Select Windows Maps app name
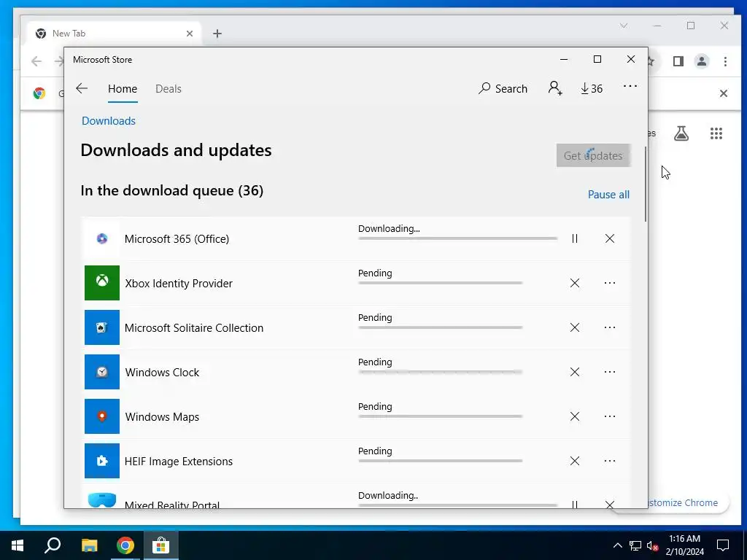Image resolution: width=747 pixels, height=560 pixels. (x=162, y=417)
